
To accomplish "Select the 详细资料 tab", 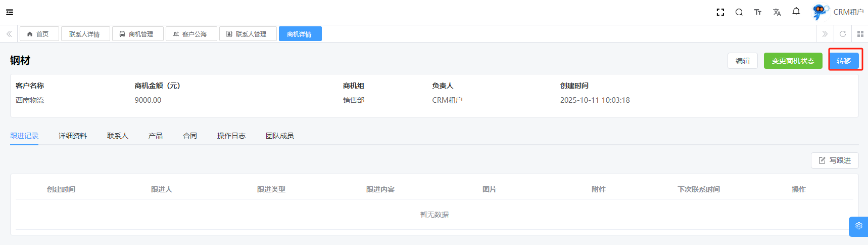I will tap(73, 136).
